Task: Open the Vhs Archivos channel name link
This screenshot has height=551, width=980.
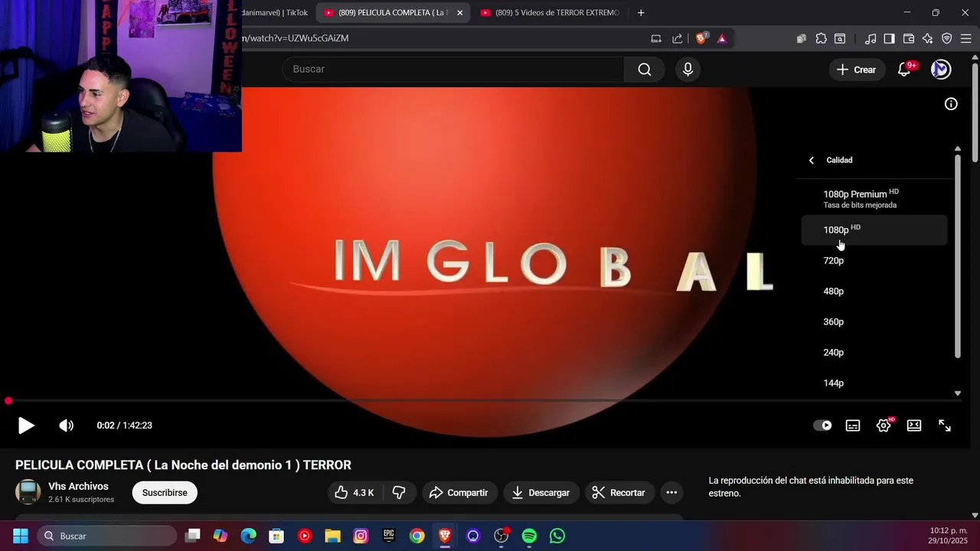Action: click(x=78, y=487)
